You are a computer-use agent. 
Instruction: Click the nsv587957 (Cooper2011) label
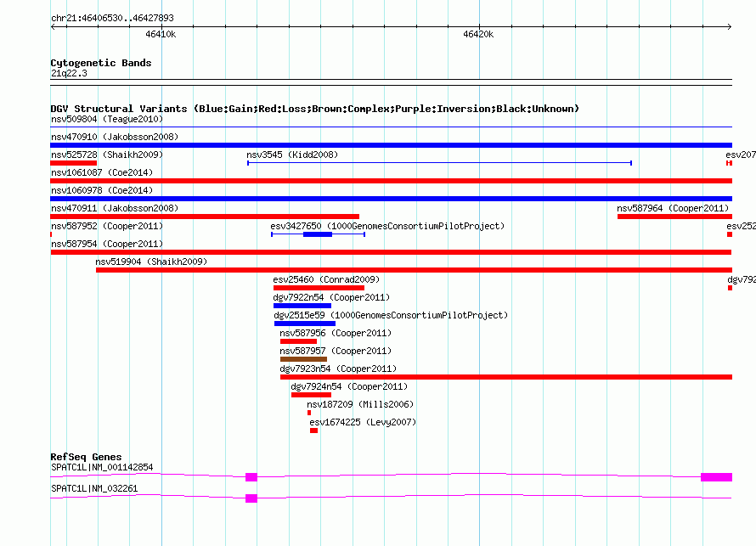pos(336,351)
